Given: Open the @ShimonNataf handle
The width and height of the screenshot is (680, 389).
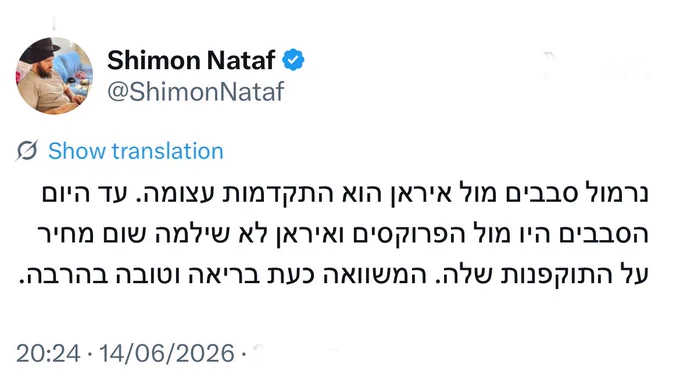Looking at the screenshot, I should click(196, 92).
